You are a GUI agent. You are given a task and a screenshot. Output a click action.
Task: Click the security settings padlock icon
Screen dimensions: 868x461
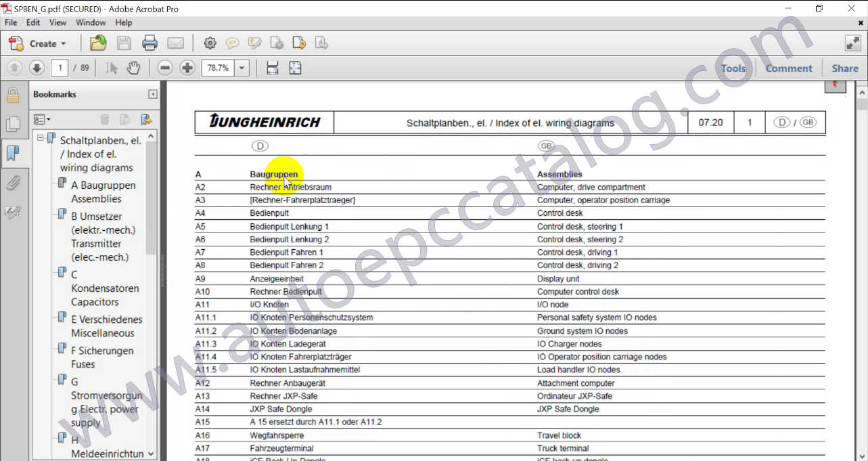[x=13, y=95]
